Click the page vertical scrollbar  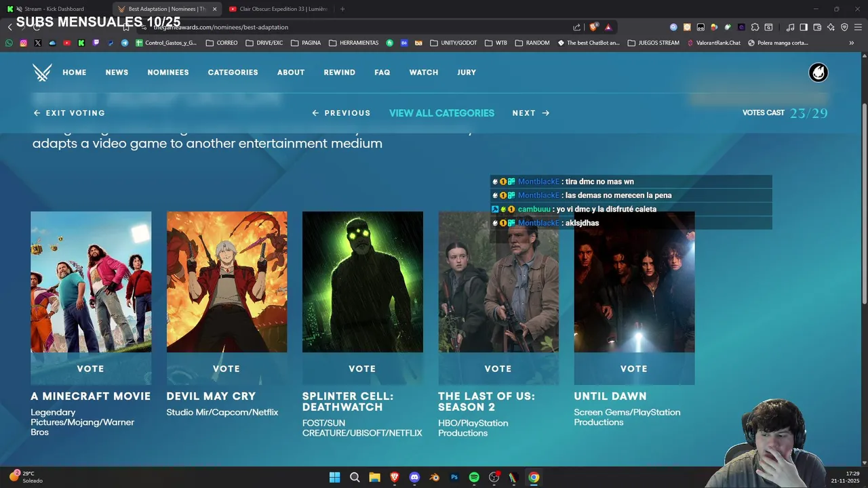pyautogui.click(x=864, y=203)
